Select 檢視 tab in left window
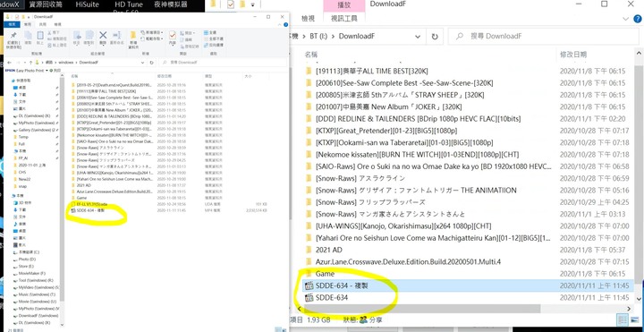Image resolution: width=644 pixels, height=332 pixels. pos(57,25)
